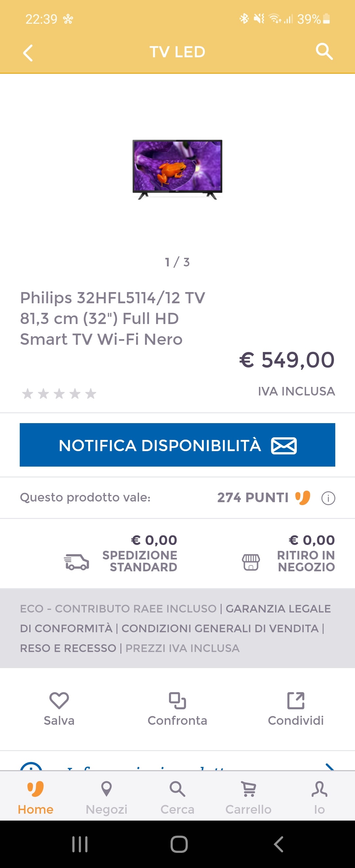The image size is (355, 868).
Task: Tap the standard shipping truck icon
Action: [76, 562]
